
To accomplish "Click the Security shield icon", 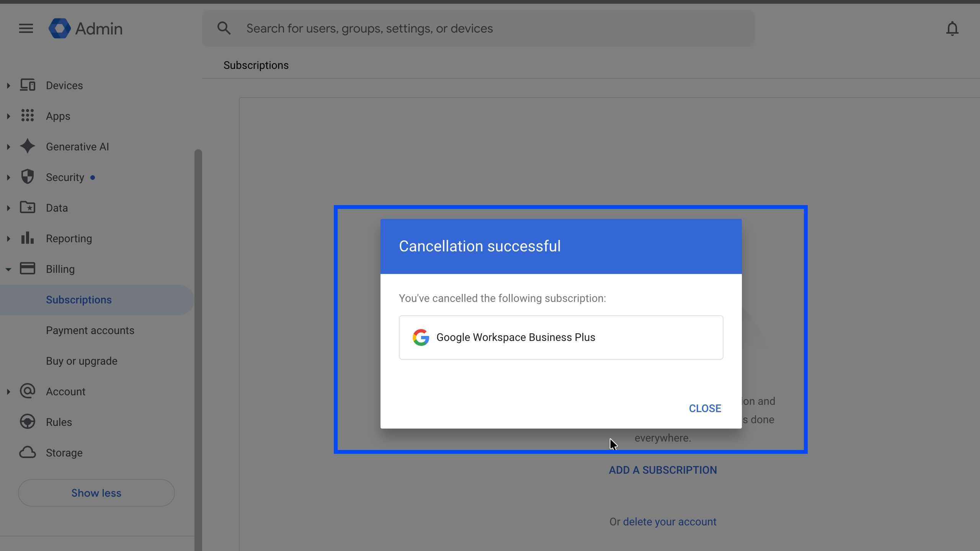I will pos(28,177).
